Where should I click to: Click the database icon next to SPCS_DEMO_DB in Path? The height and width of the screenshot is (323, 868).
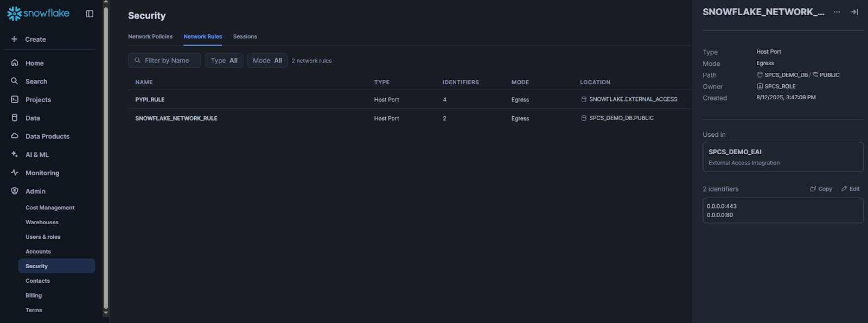(760, 75)
